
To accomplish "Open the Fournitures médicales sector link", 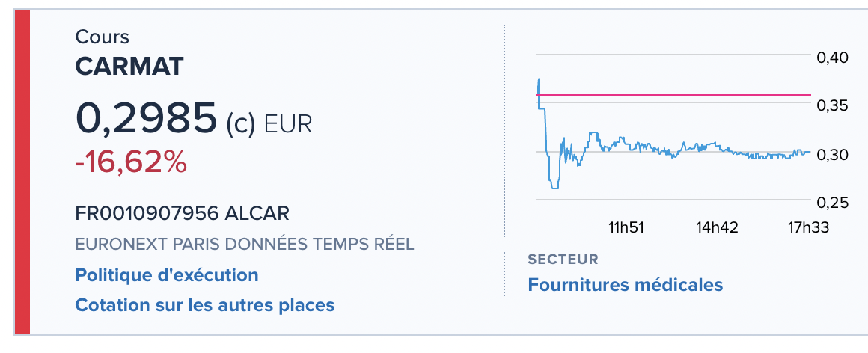I will coord(625,285).
